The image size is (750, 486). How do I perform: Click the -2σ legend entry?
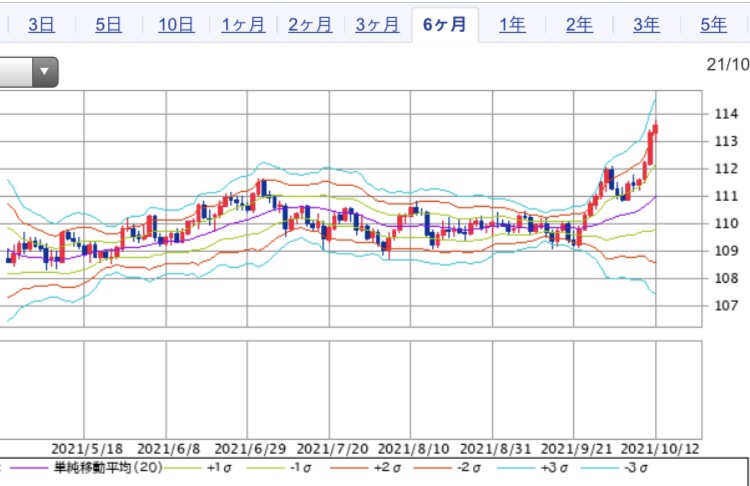[x=469, y=468]
